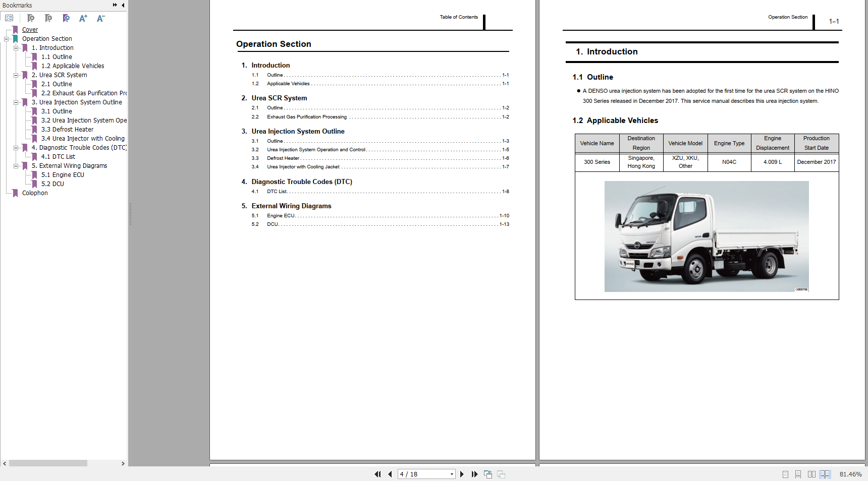Collapse the Bookmarks panel with left arrow
868x481 pixels.
(123, 5)
